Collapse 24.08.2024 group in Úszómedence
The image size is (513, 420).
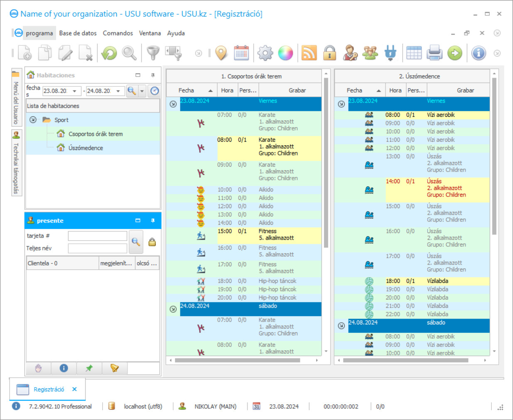[341, 326]
